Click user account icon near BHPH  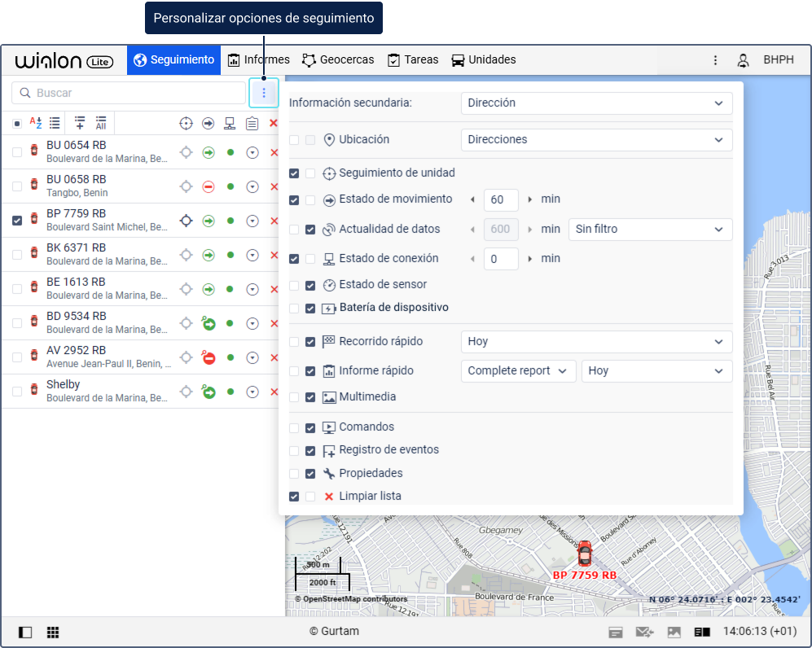pyautogui.click(x=743, y=60)
